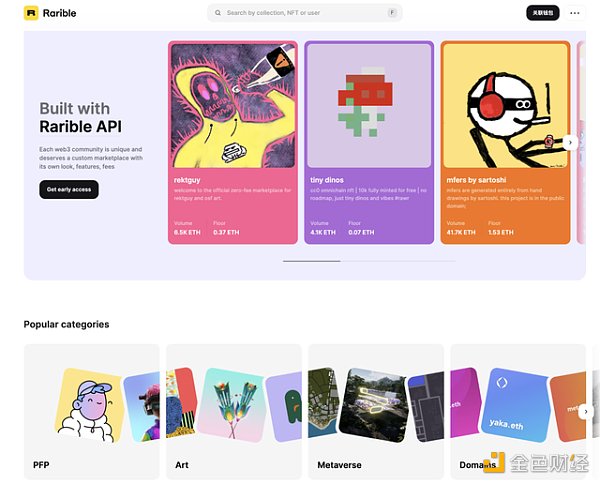Click the Rarible logo icon
Screen dimensions: 600x484
point(31,13)
